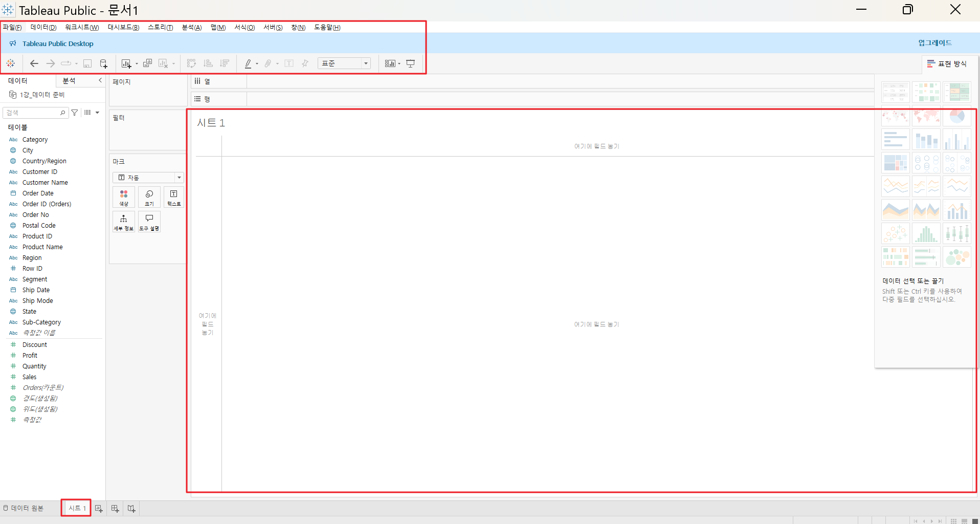Click the fix axes pin icon

[305, 63]
